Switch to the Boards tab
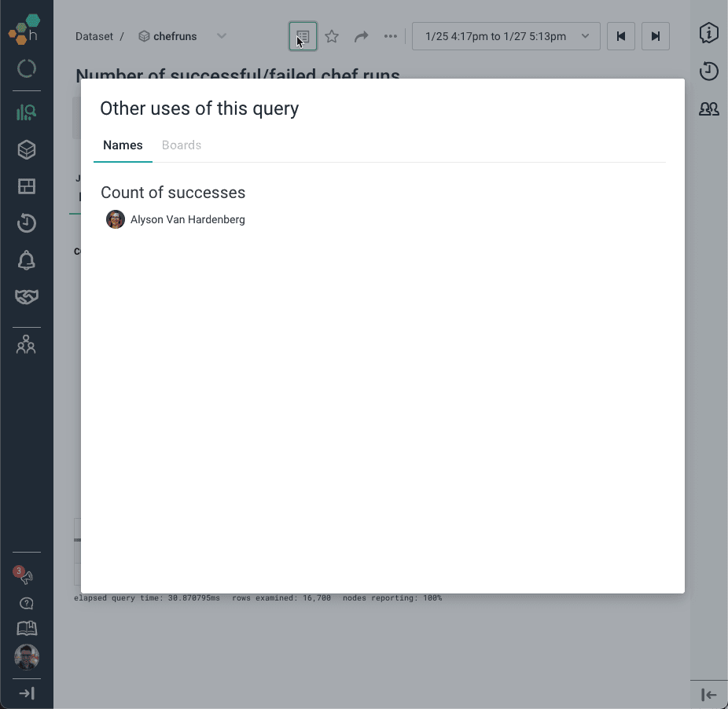 (x=182, y=145)
